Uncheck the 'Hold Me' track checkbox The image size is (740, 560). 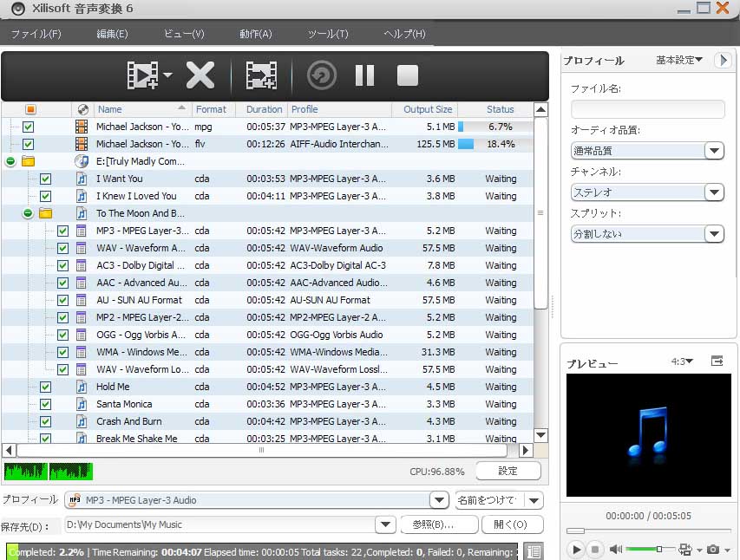45,387
